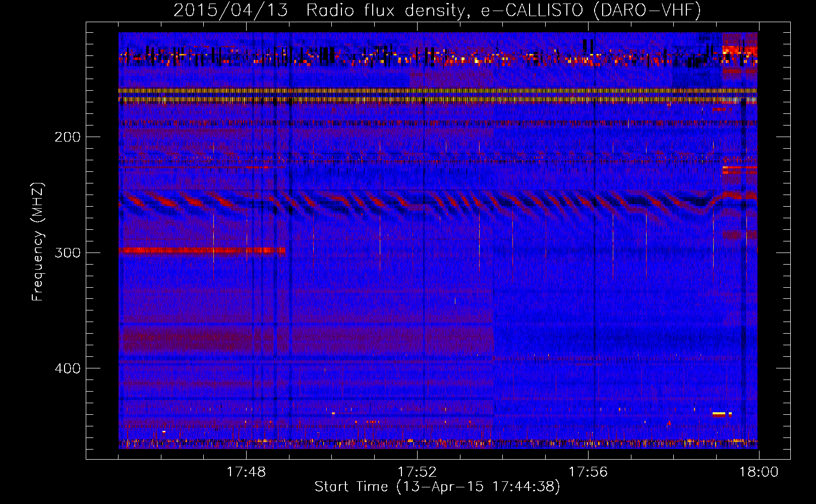
Task: Click the bright yellow dash near 440 MHz
Action: pos(719,414)
